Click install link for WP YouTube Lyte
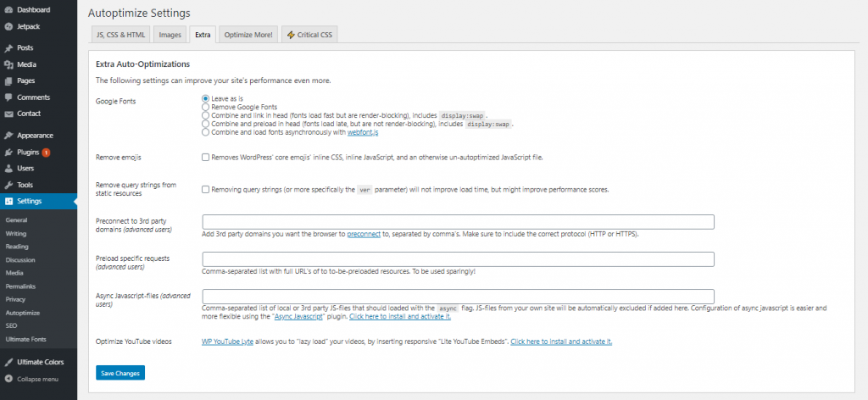 click(x=561, y=342)
